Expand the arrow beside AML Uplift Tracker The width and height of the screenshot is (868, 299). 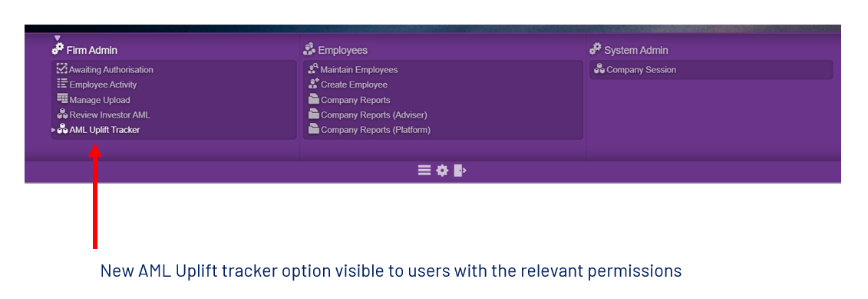pyautogui.click(x=54, y=130)
